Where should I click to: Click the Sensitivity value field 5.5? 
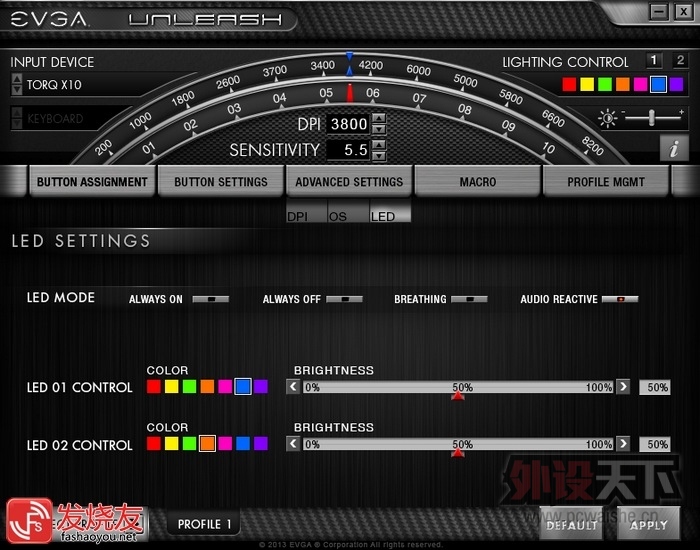pyautogui.click(x=348, y=150)
